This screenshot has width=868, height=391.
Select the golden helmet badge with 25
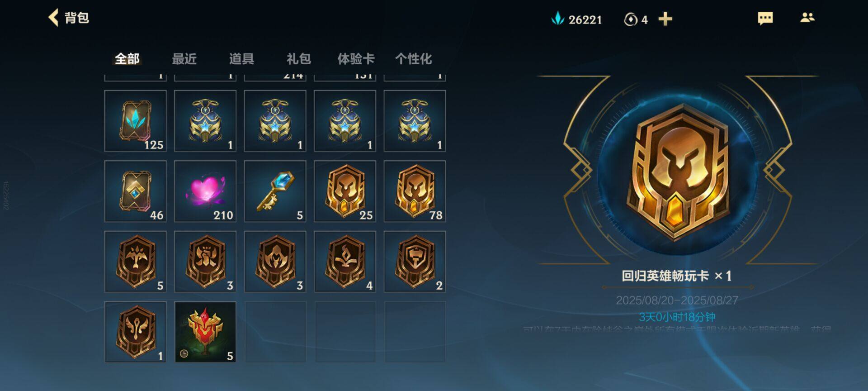(x=345, y=191)
